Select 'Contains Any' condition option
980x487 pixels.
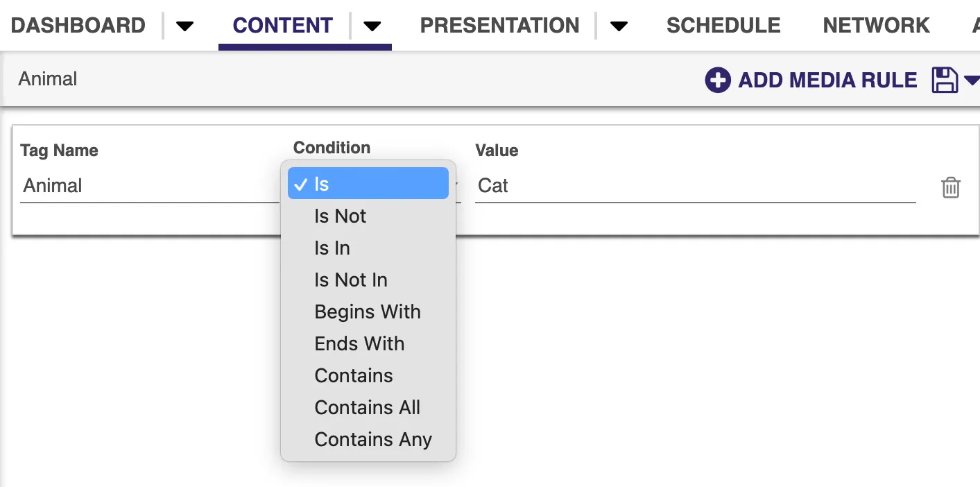click(368, 439)
